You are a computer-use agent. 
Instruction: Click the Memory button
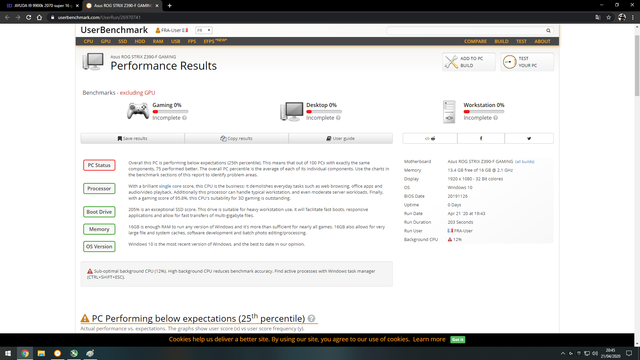click(x=99, y=229)
